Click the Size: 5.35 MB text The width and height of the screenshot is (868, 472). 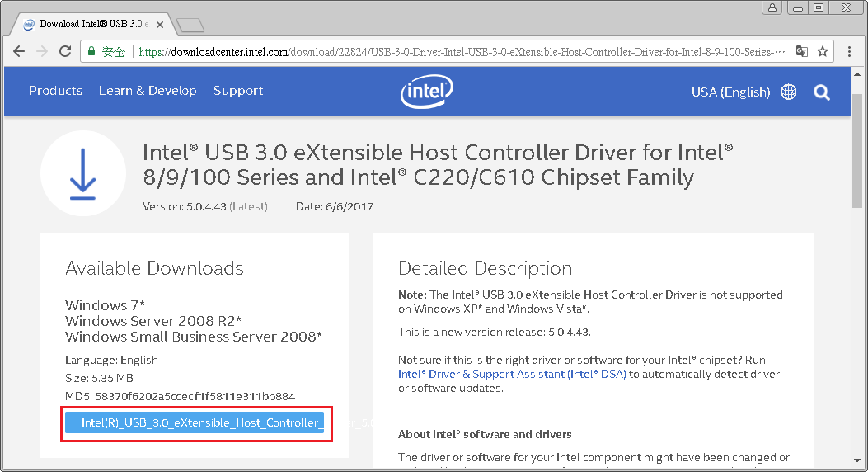coord(99,379)
